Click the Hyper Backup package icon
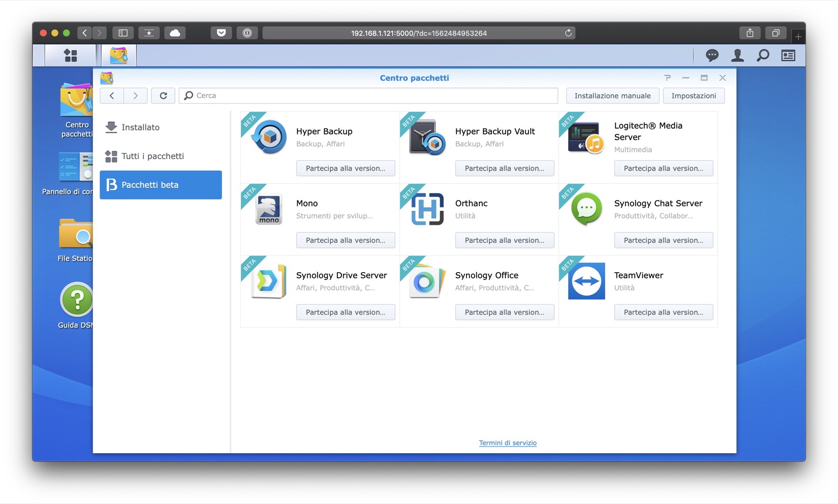 pyautogui.click(x=269, y=137)
